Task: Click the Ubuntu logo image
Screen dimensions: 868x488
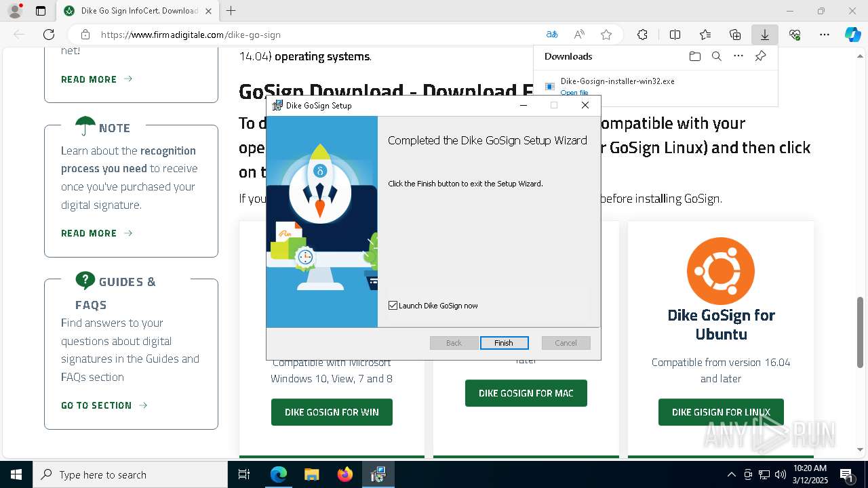Action: [720, 271]
